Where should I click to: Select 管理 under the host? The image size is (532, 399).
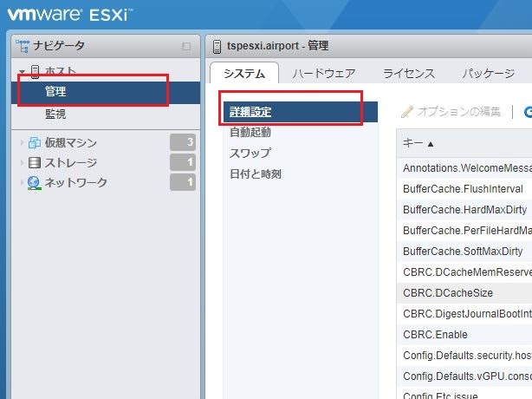(106, 91)
